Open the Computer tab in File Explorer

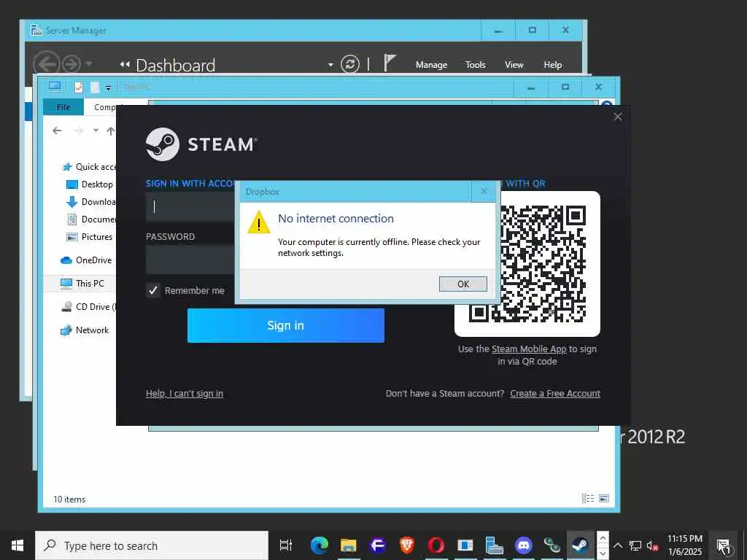[105, 107]
